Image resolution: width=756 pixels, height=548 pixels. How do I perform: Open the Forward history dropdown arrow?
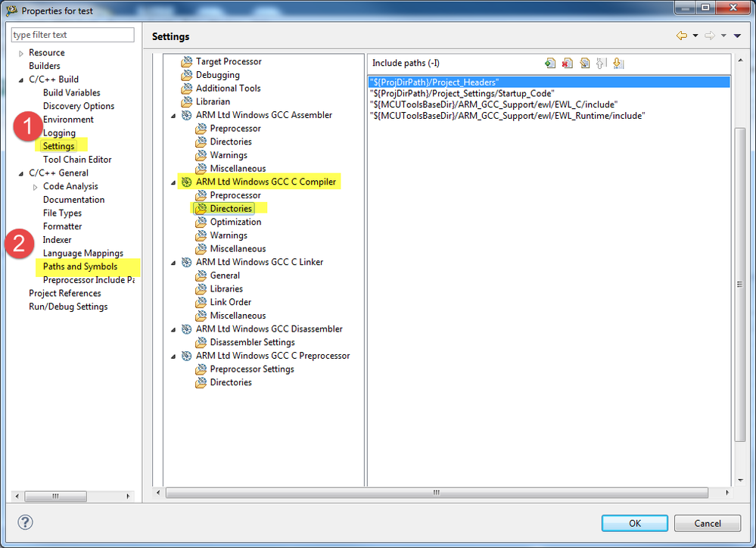723,36
